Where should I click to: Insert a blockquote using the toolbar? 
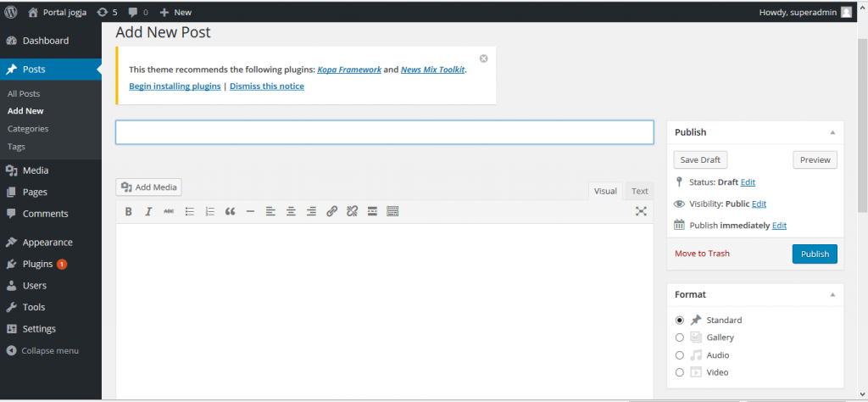(230, 211)
